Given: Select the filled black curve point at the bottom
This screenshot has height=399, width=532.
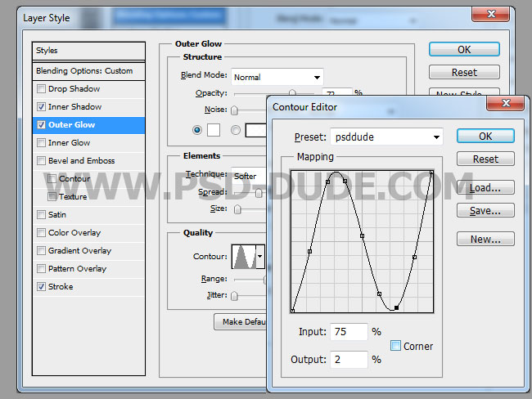Looking at the screenshot, I should pyautogui.click(x=396, y=307).
